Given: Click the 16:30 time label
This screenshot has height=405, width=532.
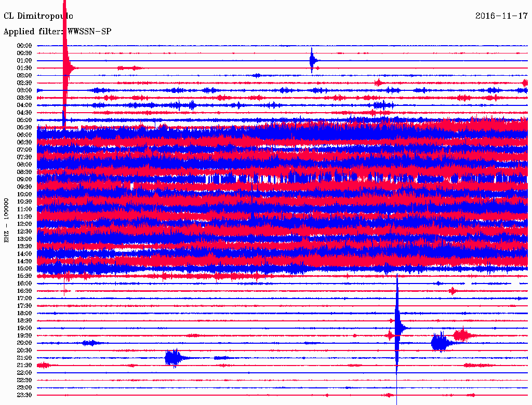Looking at the screenshot, I should [24, 291].
